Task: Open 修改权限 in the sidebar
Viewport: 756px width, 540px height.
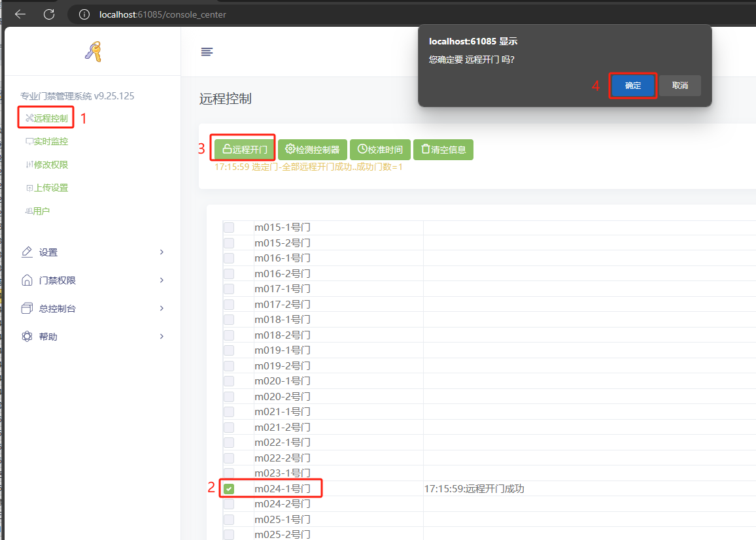Action: point(47,164)
